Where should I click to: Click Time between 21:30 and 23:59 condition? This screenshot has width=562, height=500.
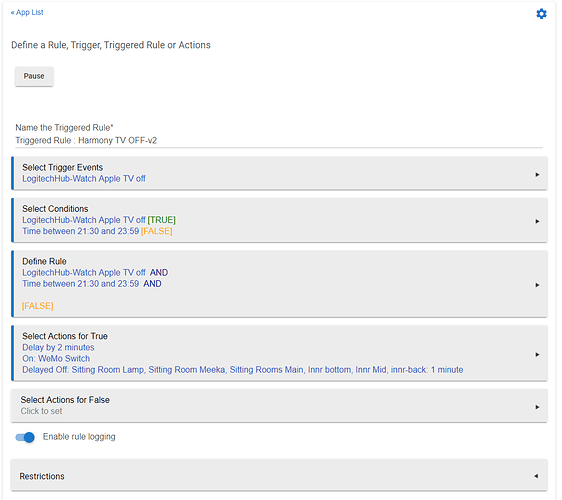pyautogui.click(x=81, y=231)
